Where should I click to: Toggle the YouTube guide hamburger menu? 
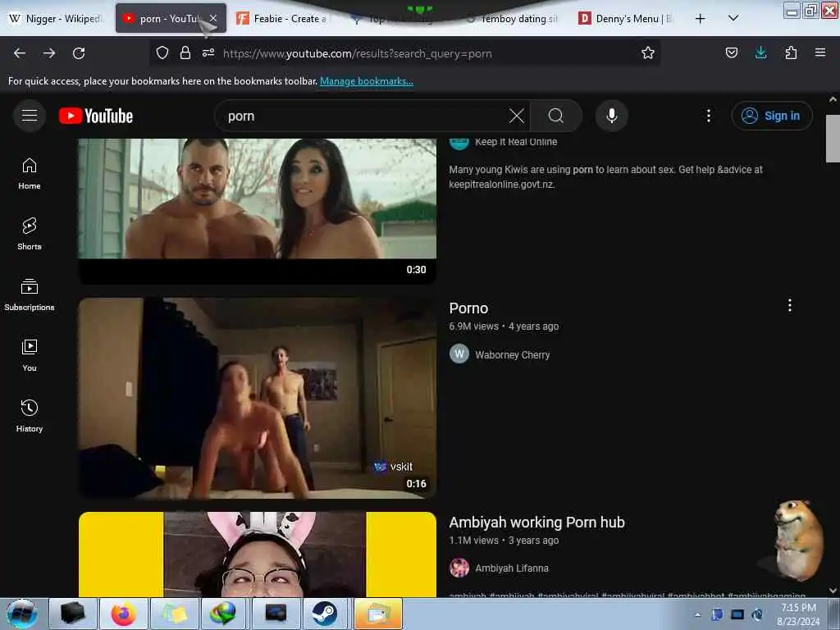[30, 116]
